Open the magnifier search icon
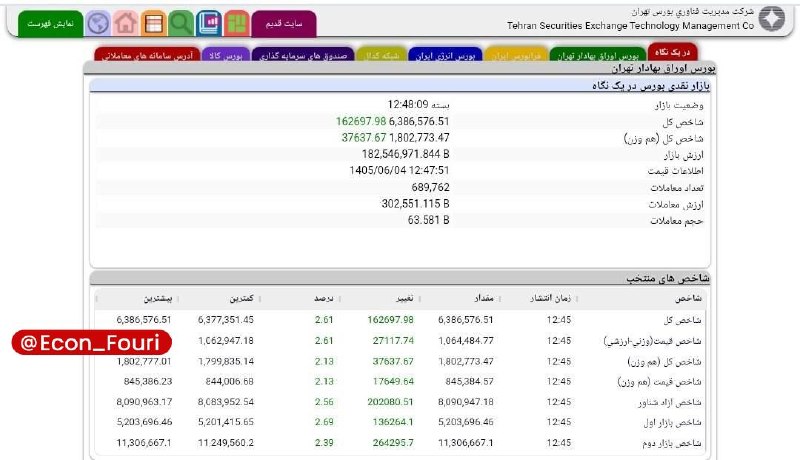This screenshot has height=460, width=800. [181, 23]
